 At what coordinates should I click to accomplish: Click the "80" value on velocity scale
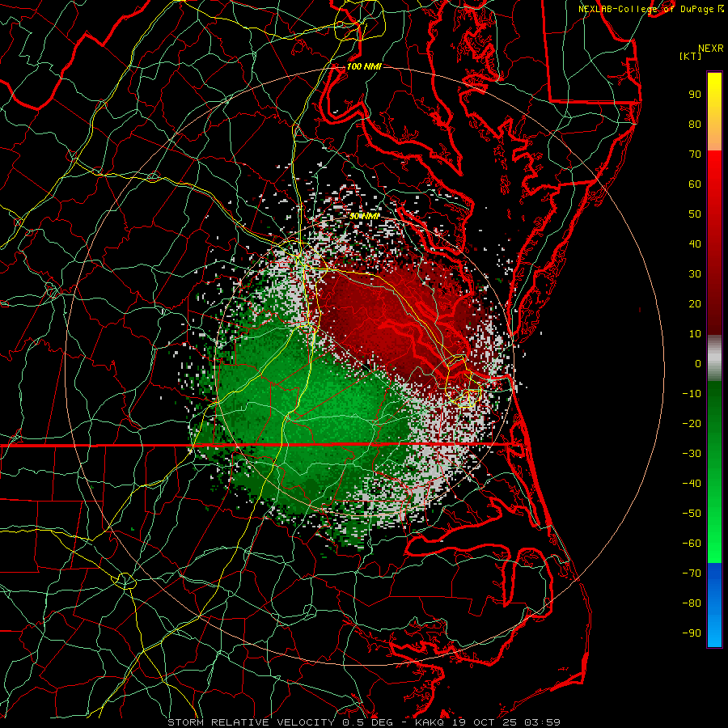pos(695,125)
